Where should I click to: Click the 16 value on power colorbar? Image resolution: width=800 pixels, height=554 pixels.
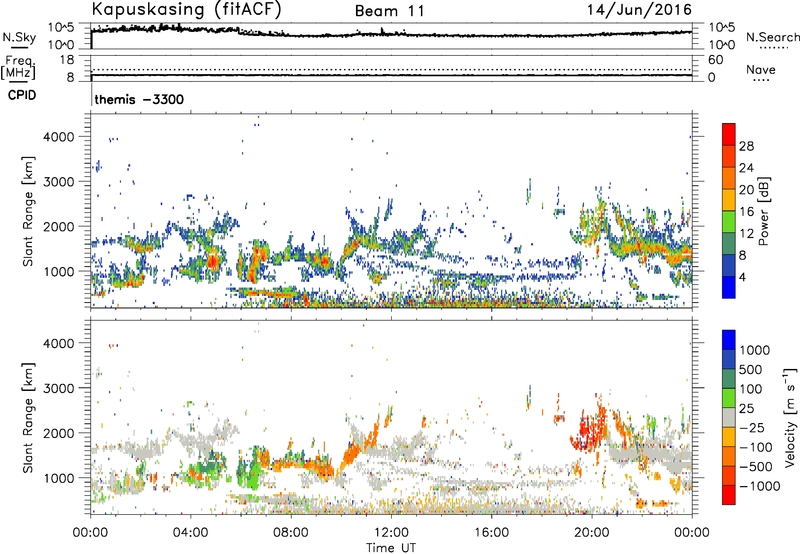(746, 212)
